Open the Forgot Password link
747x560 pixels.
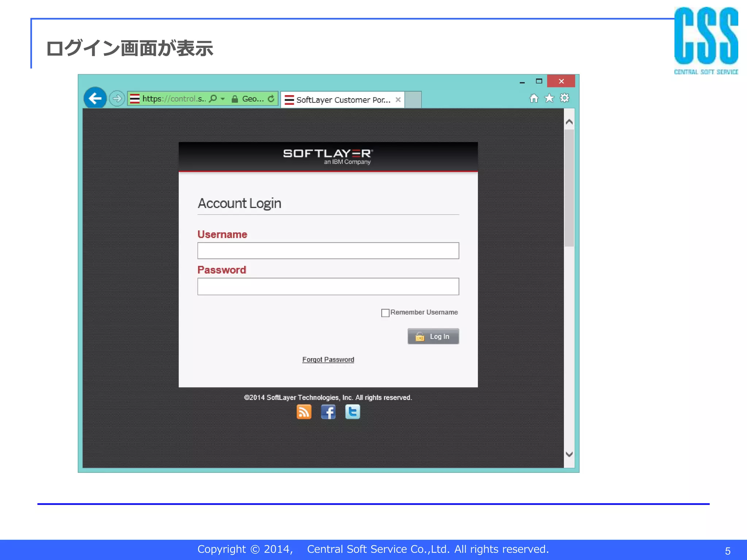pos(328,360)
